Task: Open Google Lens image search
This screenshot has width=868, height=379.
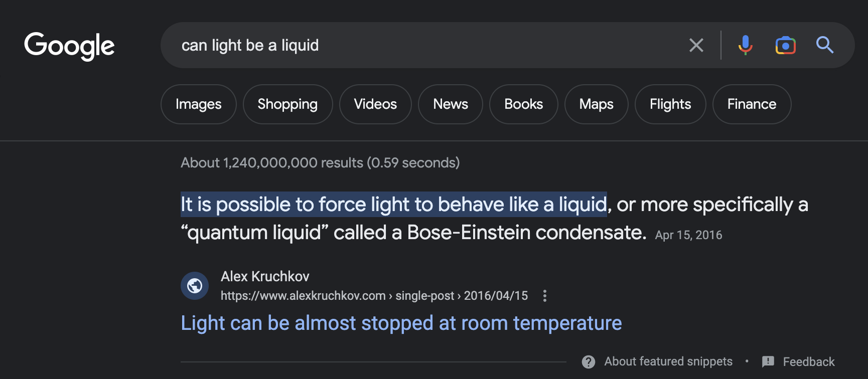Action: click(x=785, y=45)
